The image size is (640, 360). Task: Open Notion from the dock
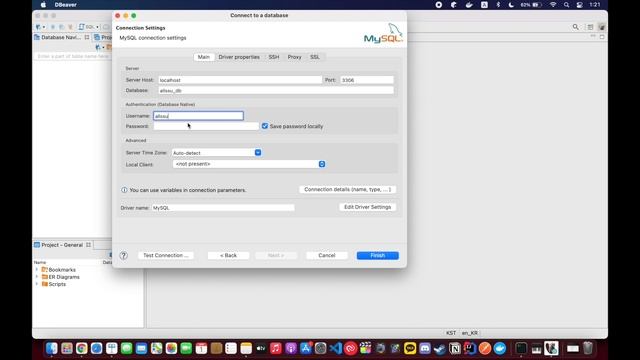455,348
